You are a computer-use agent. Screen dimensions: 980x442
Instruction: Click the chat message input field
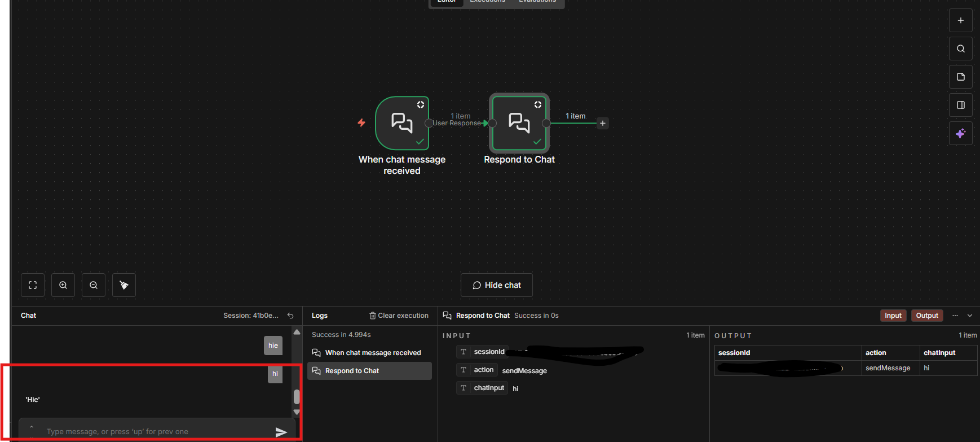[152, 432]
